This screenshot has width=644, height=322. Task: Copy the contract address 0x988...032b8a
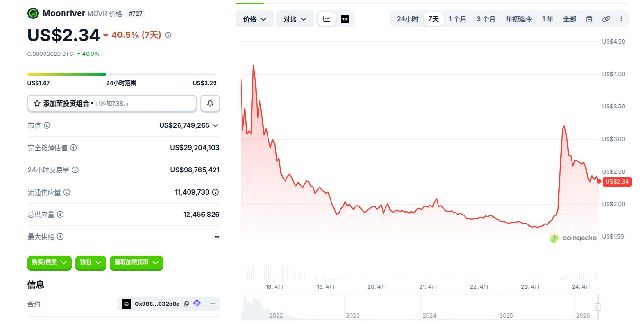pyautogui.click(x=186, y=304)
